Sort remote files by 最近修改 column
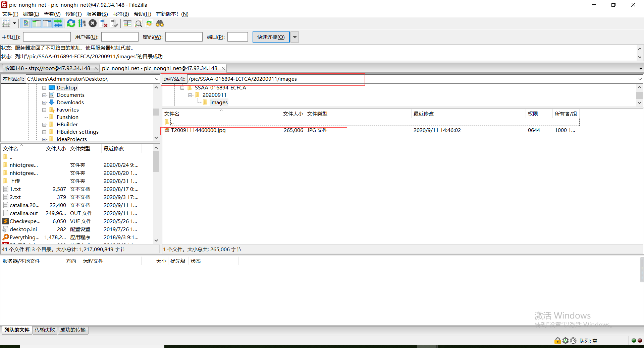This screenshot has height=348, width=644. [468, 114]
